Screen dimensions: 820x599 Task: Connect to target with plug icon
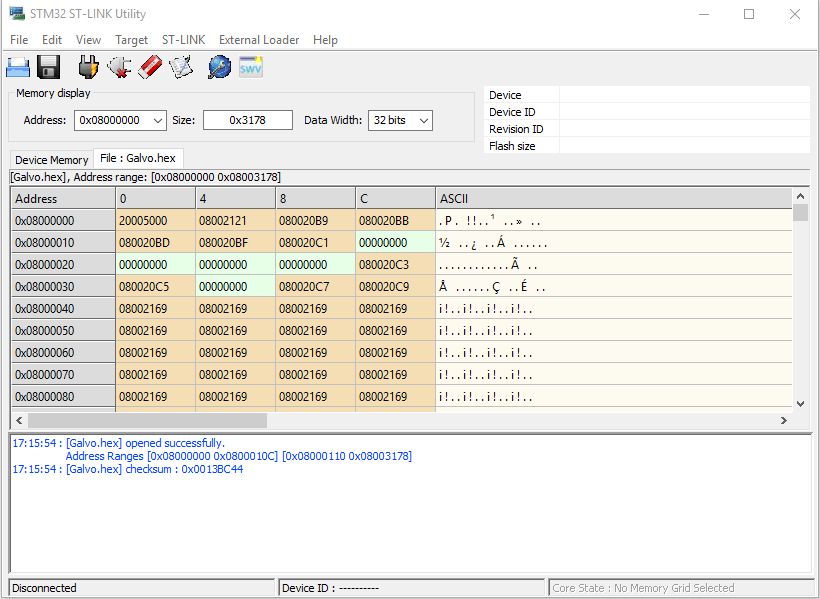click(x=89, y=67)
